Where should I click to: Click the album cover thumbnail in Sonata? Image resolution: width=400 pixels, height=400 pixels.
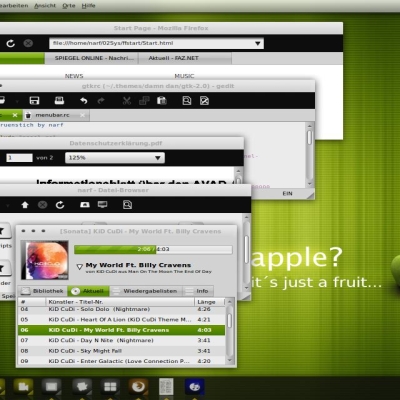tap(45, 260)
